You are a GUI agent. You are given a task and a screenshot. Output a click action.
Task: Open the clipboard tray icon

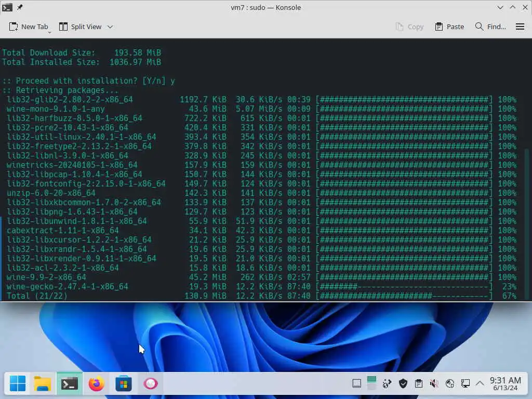[418, 384]
